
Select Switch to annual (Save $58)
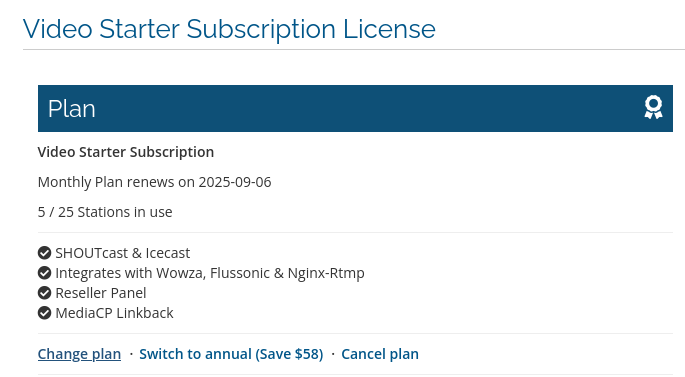[231, 354]
